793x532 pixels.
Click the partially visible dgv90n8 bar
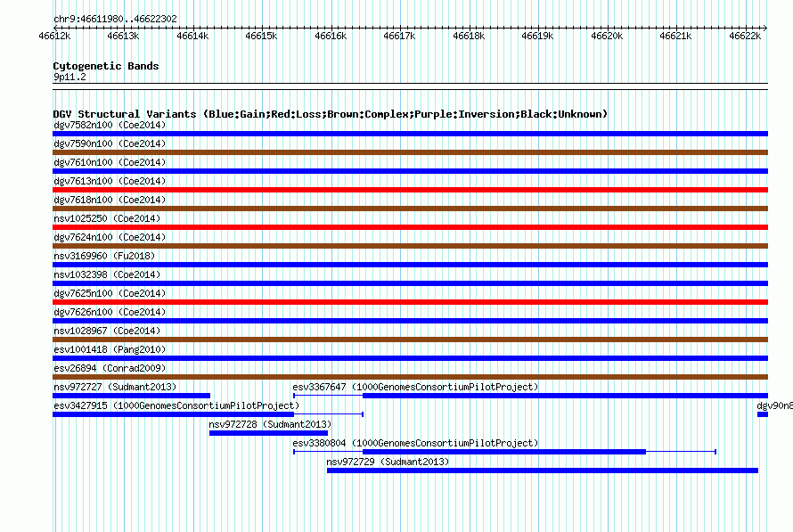point(763,414)
